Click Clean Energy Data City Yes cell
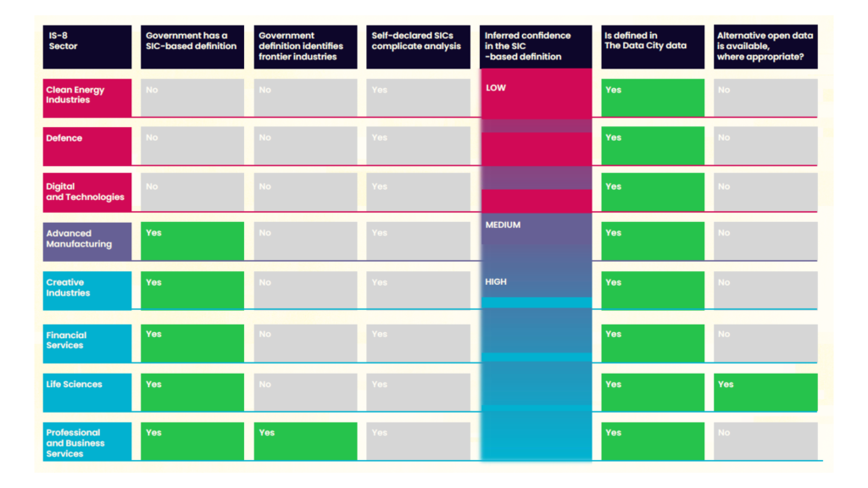The width and height of the screenshot is (868, 488). pyautogui.click(x=653, y=98)
